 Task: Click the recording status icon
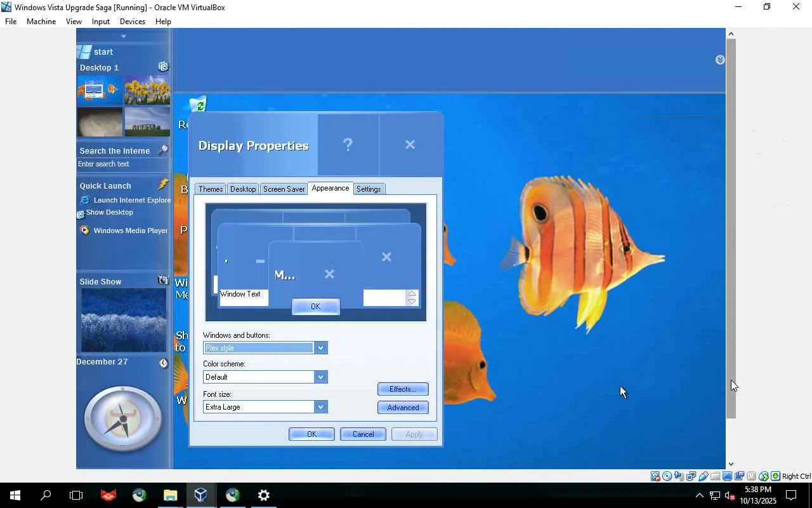(x=740, y=476)
